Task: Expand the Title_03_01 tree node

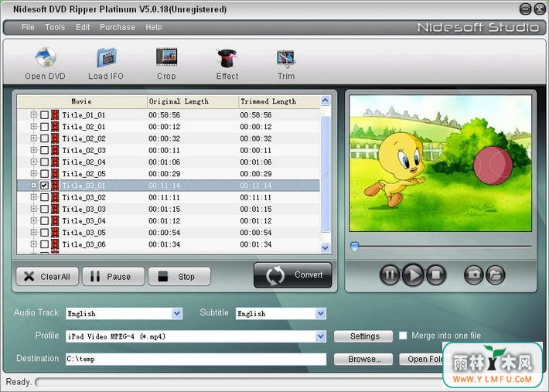Action: click(33, 185)
